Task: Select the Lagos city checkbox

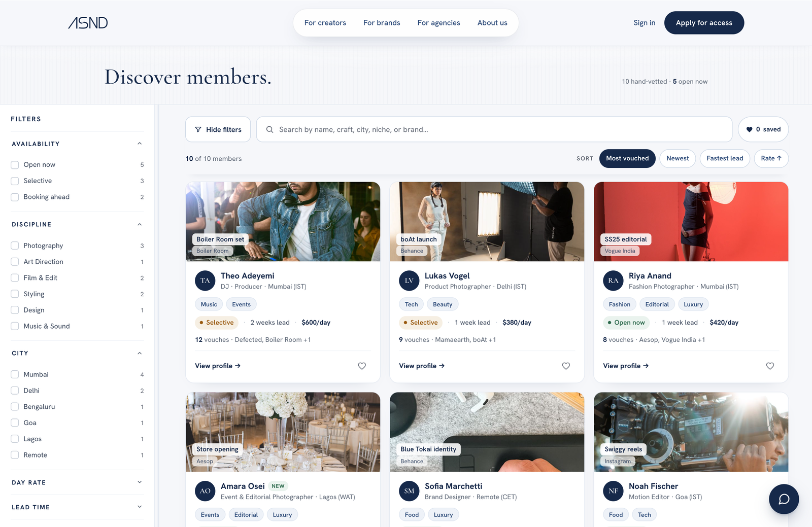Action: (15, 439)
